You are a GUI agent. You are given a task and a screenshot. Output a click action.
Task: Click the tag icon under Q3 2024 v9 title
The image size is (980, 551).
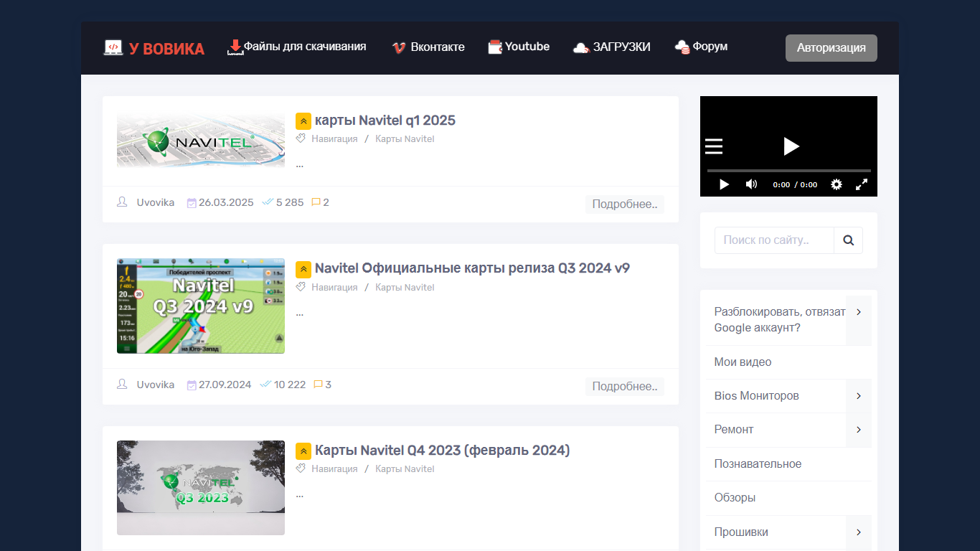point(301,286)
